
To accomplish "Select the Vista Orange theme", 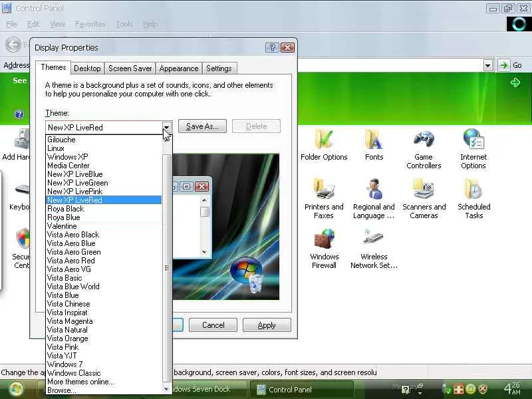I will [104, 338].
